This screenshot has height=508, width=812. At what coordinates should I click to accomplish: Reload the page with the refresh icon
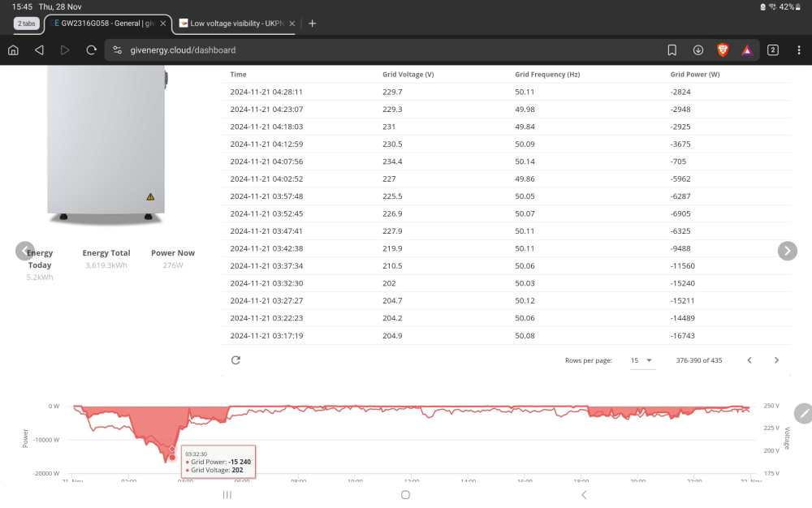91,50
